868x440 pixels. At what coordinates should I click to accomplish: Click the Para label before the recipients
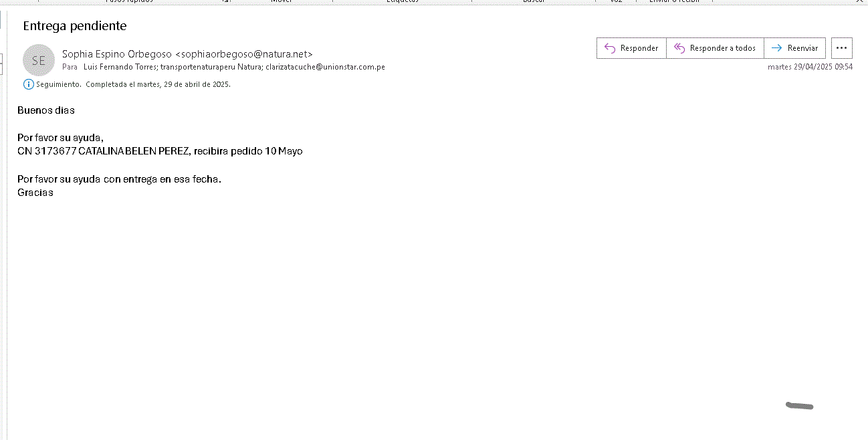click(70, 67)
